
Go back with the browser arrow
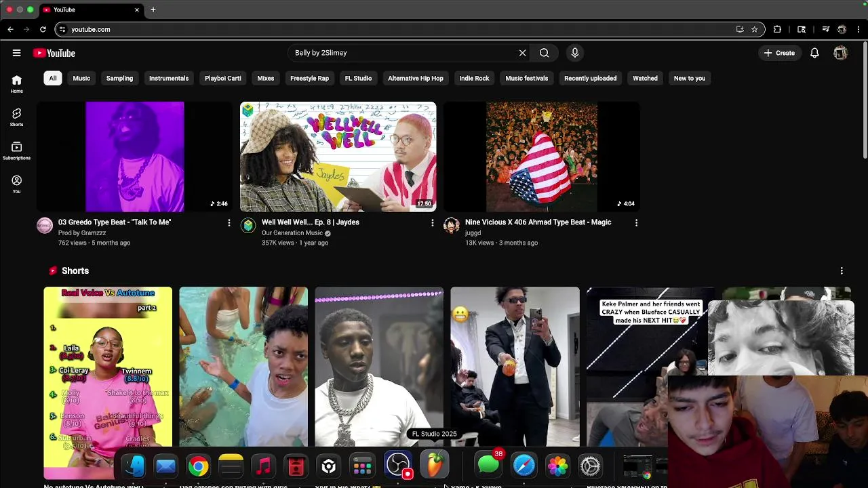10,29
